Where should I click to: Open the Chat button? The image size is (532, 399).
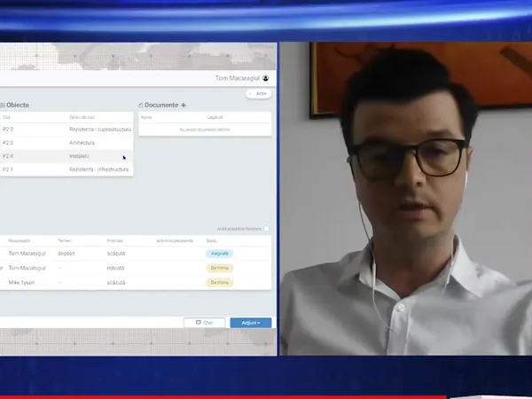click(204, 323)
